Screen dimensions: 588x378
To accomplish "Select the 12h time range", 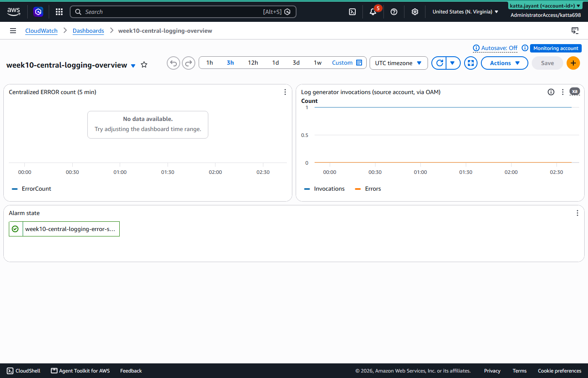I will [253, 63].
